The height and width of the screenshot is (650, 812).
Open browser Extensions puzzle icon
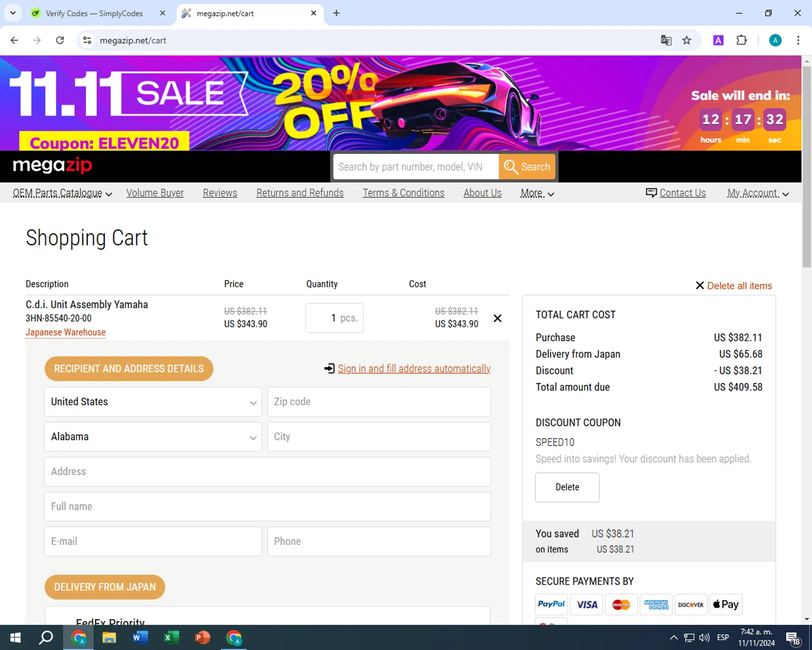click(742, 41)
